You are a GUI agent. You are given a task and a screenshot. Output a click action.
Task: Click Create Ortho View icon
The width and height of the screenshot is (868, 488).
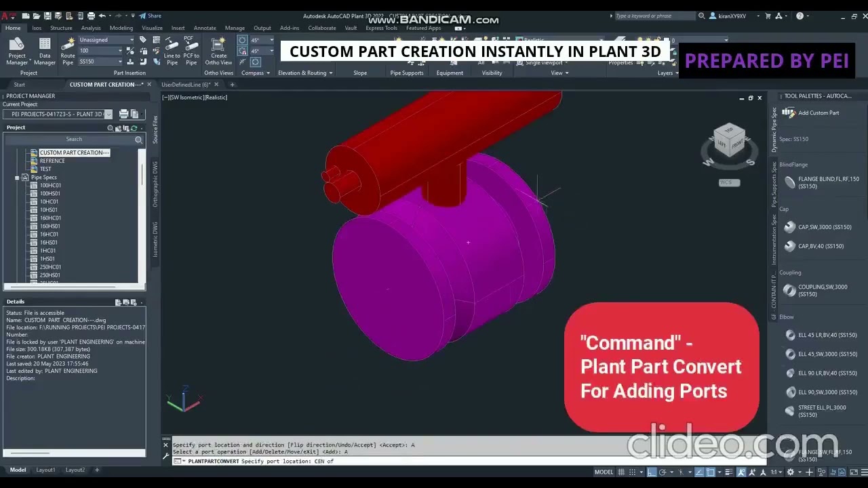click(218, 52)
